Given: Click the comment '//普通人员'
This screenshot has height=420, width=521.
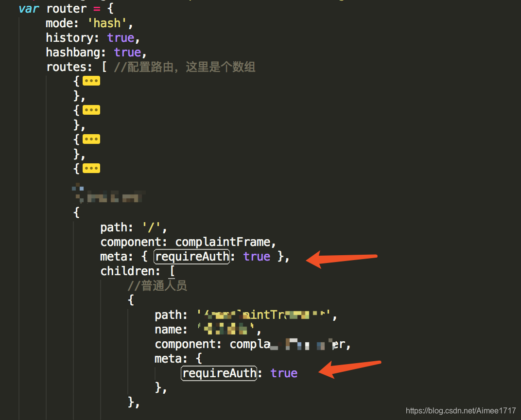Looking at the screenshot, I should [157, 286].
